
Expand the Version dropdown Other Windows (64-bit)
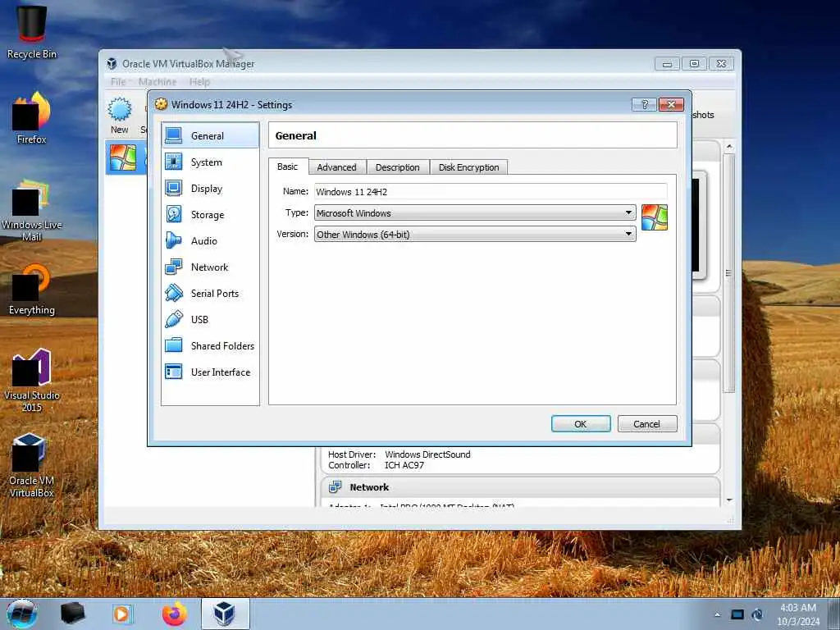475,234
